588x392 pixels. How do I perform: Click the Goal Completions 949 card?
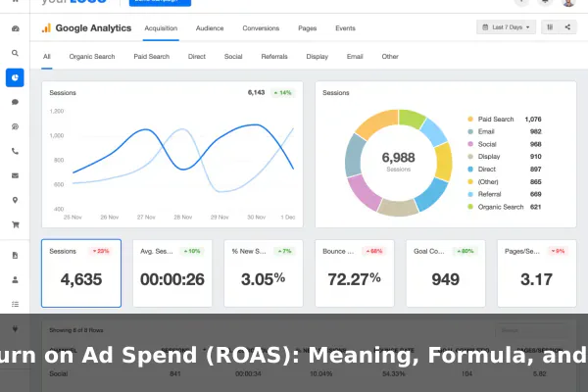(x=446, y=273)
